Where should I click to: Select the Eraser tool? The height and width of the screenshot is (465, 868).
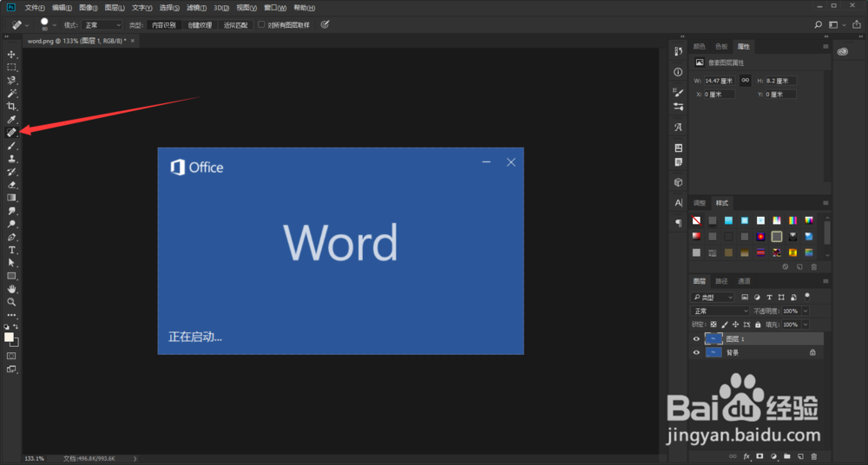[11, 185]
